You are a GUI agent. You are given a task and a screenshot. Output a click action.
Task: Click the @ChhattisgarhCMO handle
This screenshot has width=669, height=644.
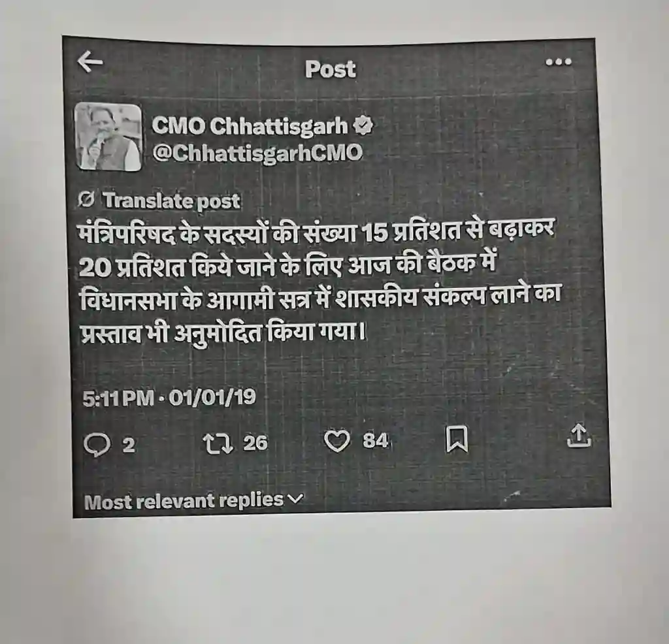coord(257,153)
